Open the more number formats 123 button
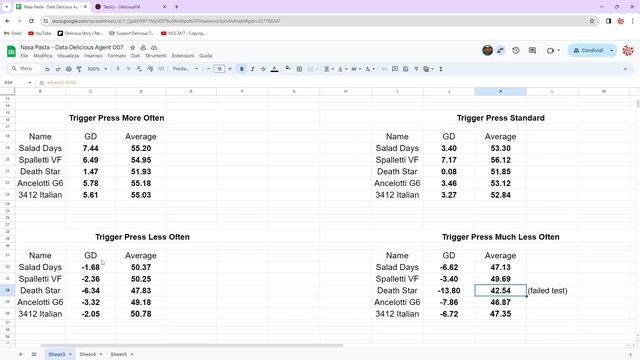The height and width of the screenshot is (360, 640). [x=161, y=69]
